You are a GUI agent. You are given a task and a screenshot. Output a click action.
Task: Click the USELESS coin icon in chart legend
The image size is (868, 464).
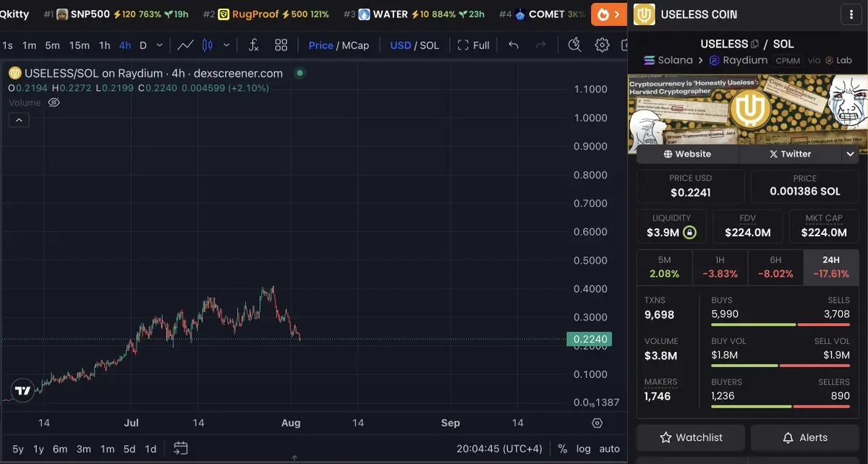pos(14,73)
